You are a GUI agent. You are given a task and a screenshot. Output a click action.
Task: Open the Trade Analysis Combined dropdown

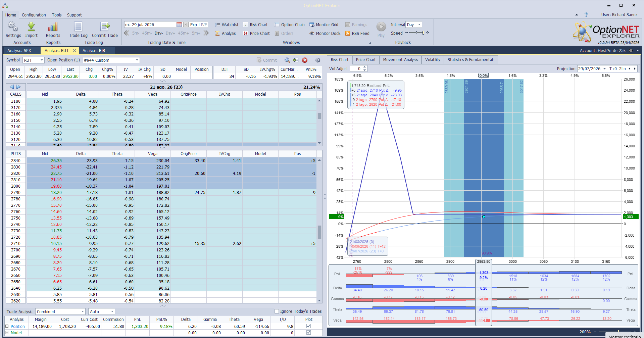click(83, 311)
